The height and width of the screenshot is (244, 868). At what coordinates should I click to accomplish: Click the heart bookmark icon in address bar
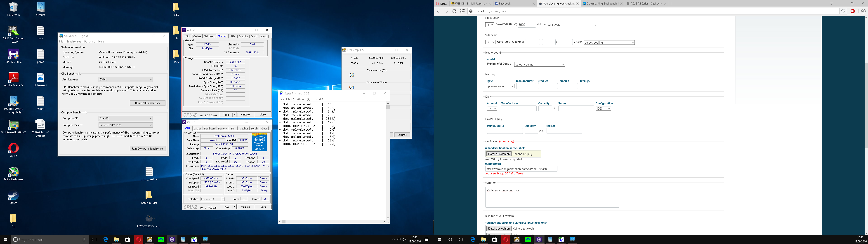click(843, 11)
